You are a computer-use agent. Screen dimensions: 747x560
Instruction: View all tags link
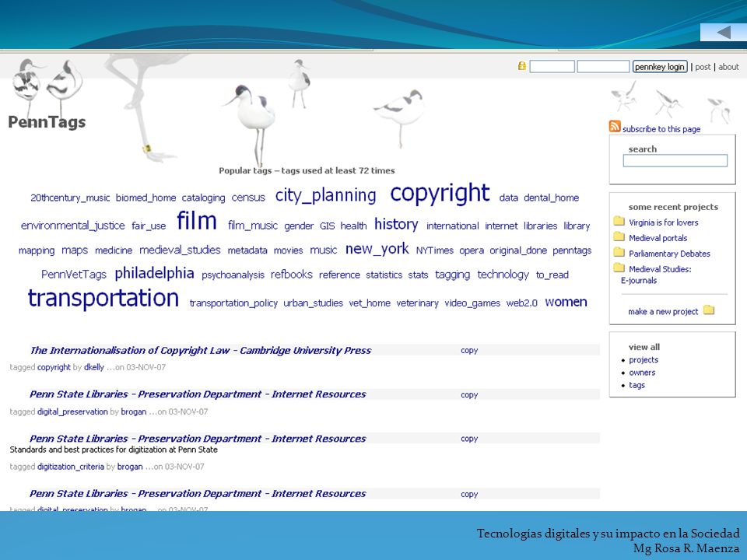637,385
